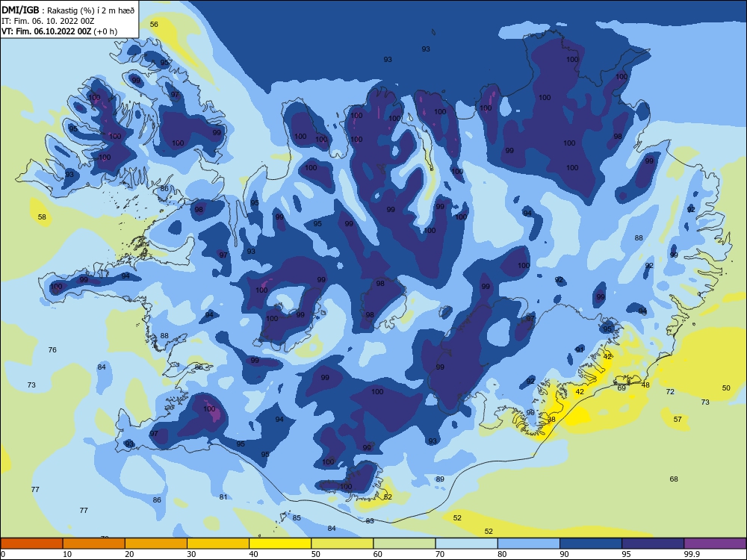
Task: Select the '60' label on the colour scale
Action: pos(378,554)
